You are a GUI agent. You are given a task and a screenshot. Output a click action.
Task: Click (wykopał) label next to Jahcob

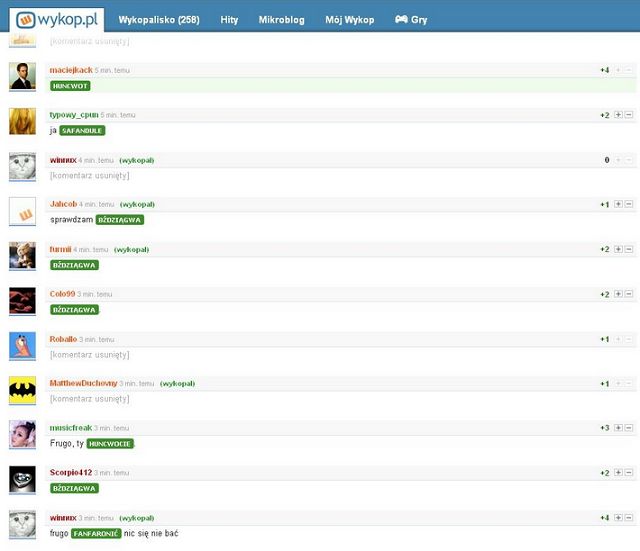click(137, 204)
